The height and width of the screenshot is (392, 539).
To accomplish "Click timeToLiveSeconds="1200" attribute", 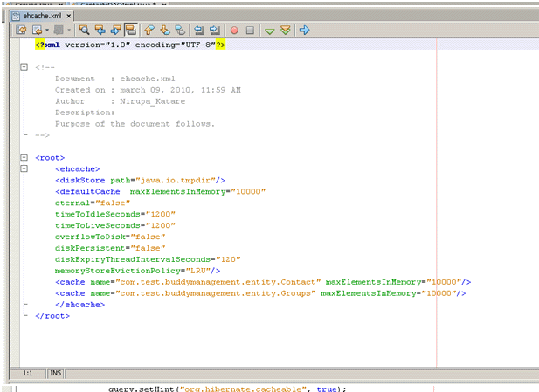I will pos(115,226).
